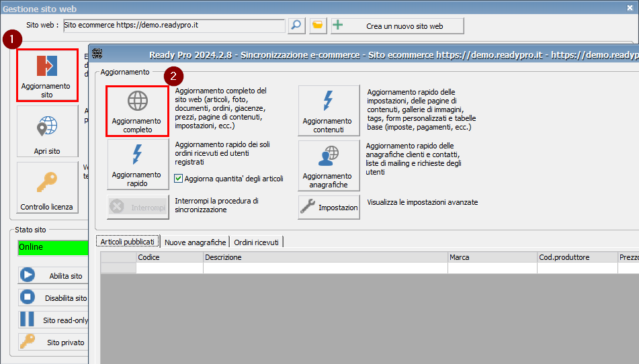
Task: Launch Aggiornamento rapido lightning button
Action: point(138,165)
